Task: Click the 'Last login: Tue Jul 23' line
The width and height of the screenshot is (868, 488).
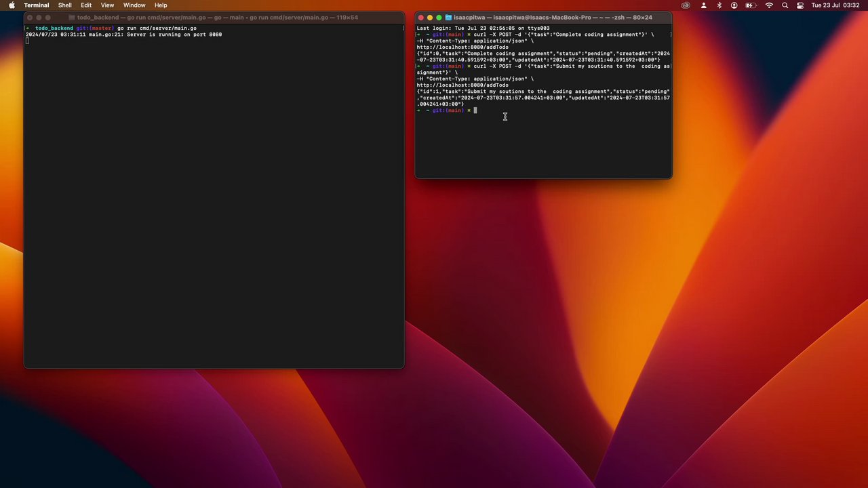Action: (483, 28)
